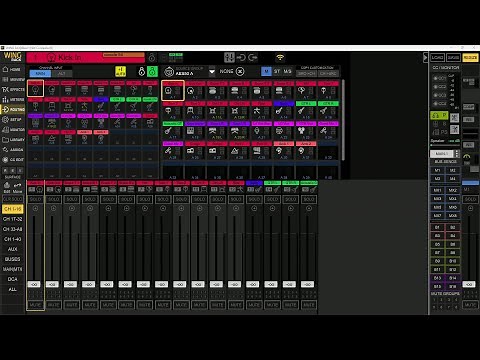Select bus send MX1 button
The image size is (480, 360).
437,190
